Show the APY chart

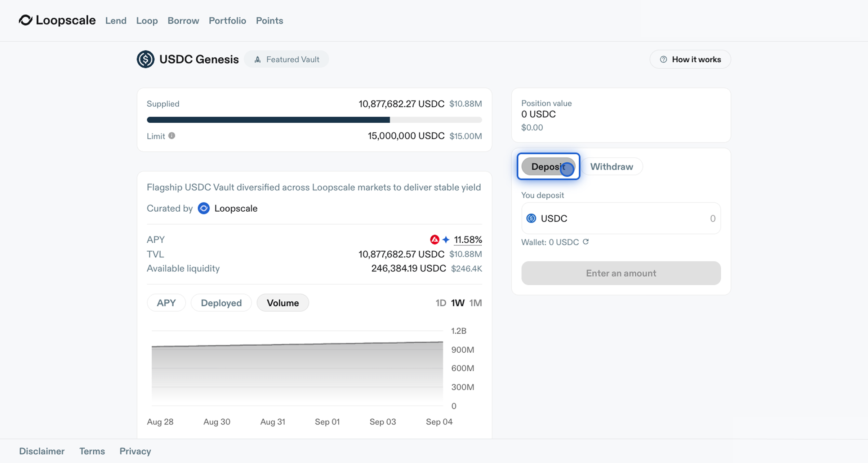(x=166, y=303)
